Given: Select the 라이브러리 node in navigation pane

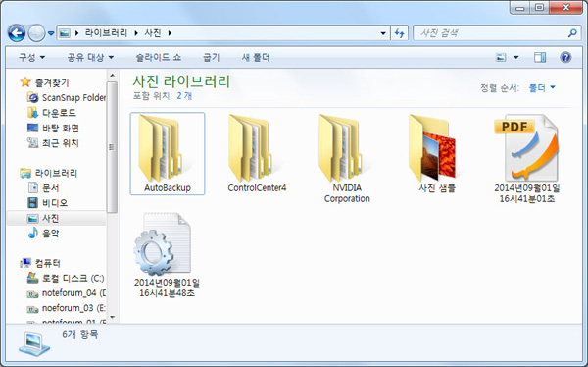Looking at the screenshot, I should [48, 173].
